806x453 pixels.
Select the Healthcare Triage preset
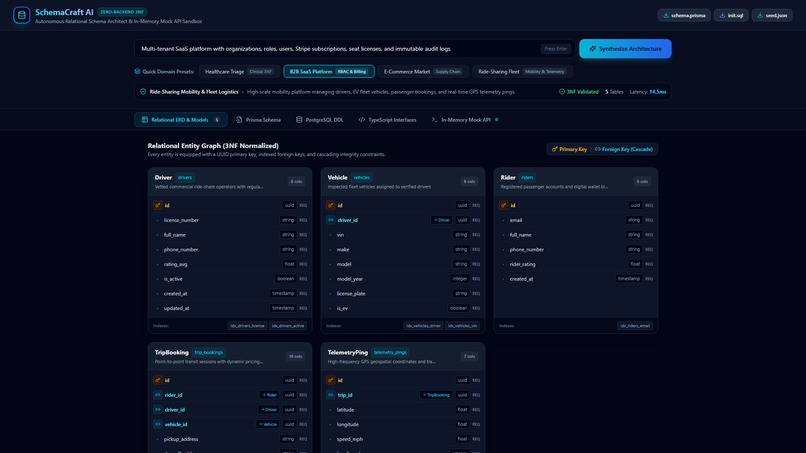click(x=239, y=71)
